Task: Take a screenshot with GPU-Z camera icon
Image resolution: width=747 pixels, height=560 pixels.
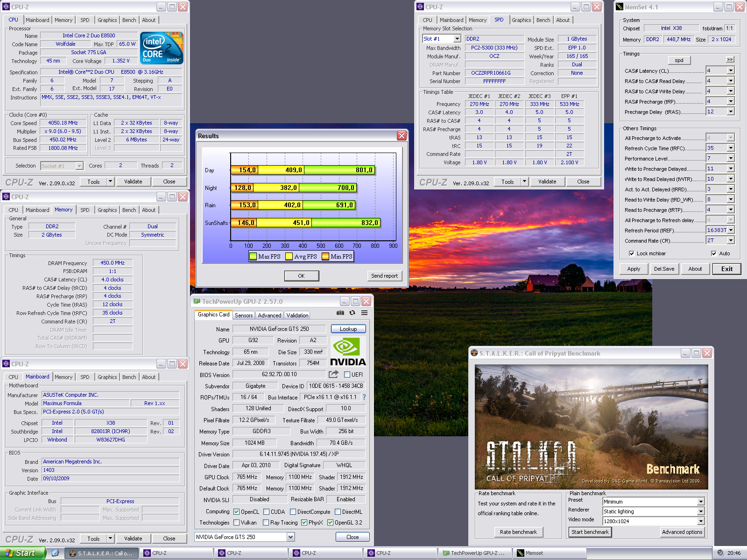Action: pyautogui.click(x=340, y=313)
